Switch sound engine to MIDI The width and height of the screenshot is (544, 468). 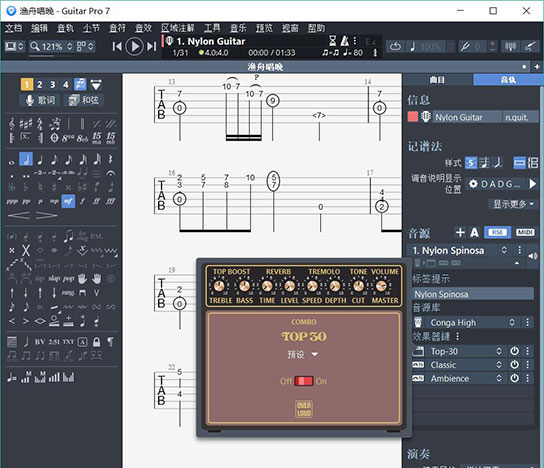point(525,232)
